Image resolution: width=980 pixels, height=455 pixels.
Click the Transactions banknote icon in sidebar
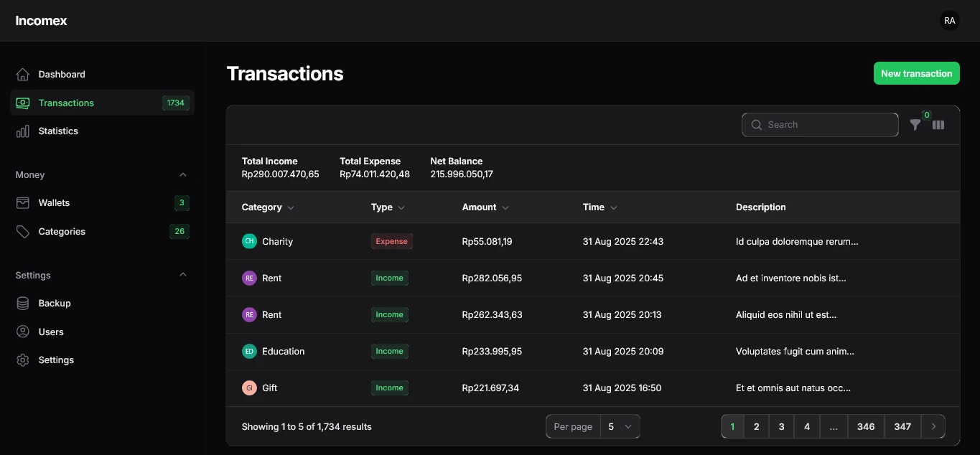pos(23,103)
